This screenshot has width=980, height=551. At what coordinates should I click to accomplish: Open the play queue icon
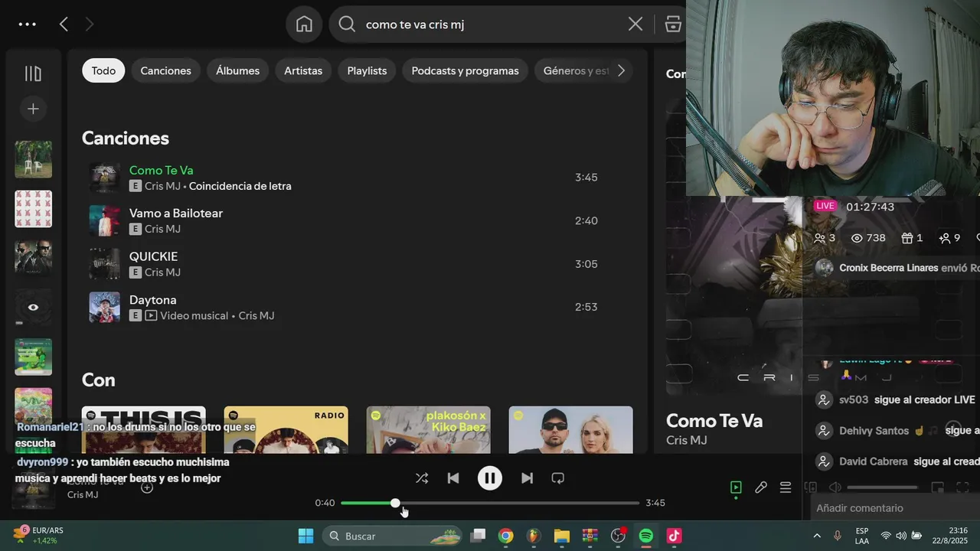click(x=786, y=487)
